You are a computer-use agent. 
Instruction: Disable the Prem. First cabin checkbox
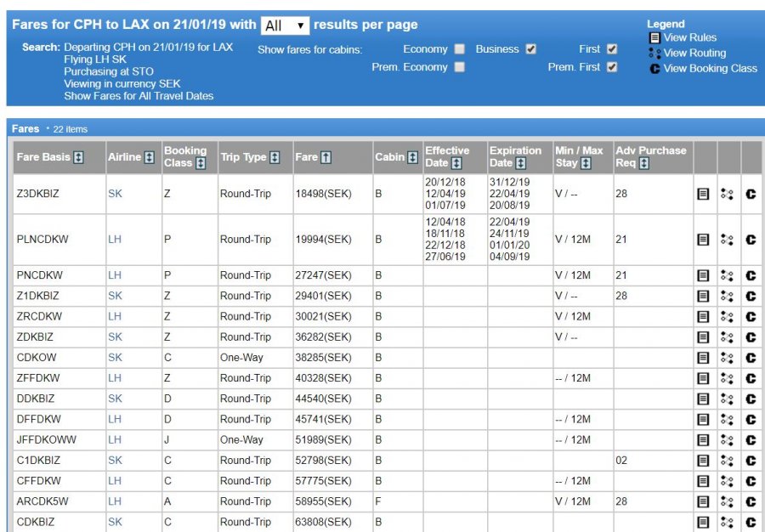click(x=612, y=67)
